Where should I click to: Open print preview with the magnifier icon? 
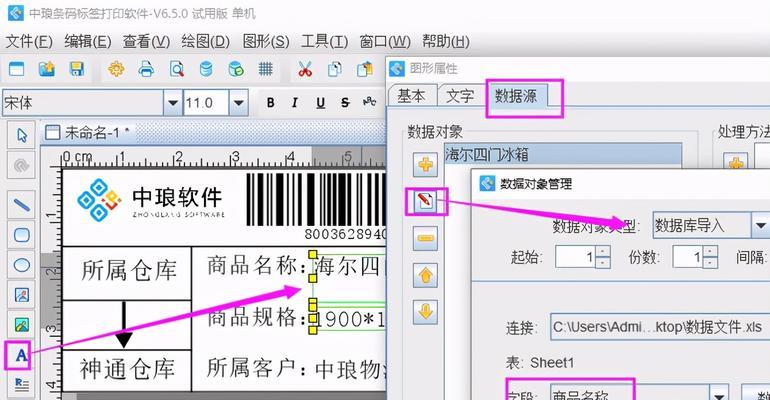click(176, 69)
